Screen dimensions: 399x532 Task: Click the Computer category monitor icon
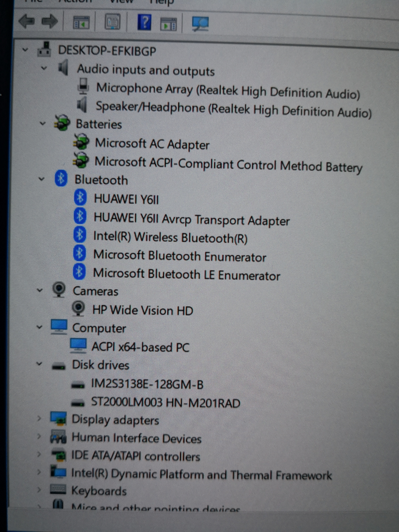[x=59, y=327]
